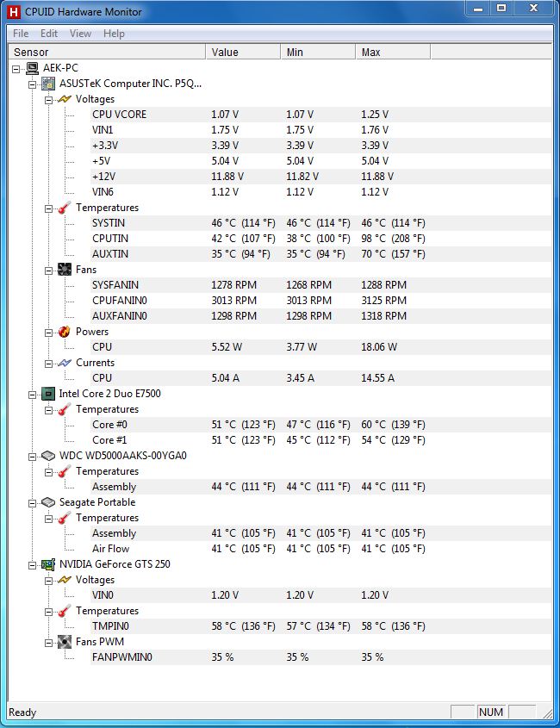Click the NVIDIA Voltages lightning icon
Viewport: 560px width, 728px height.
coord(64,580)
